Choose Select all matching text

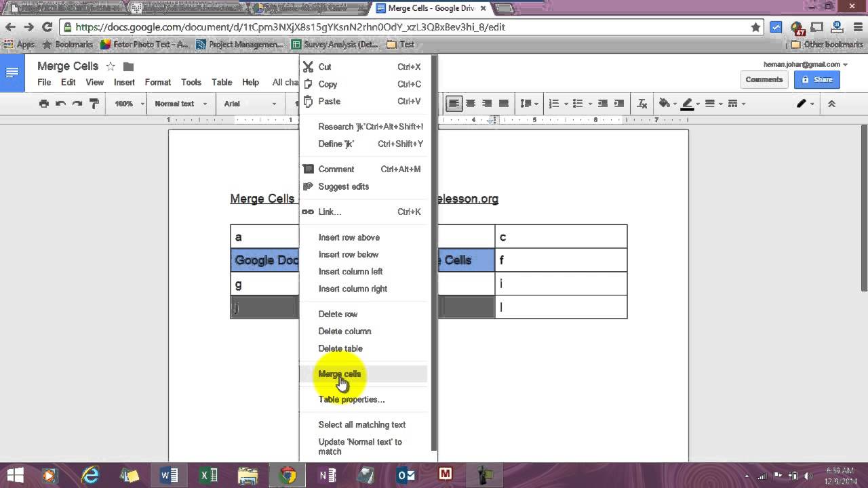(363, 424)
